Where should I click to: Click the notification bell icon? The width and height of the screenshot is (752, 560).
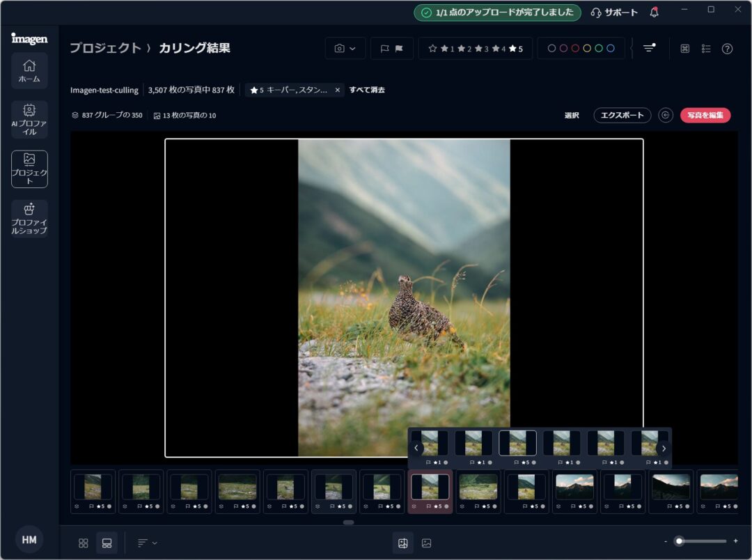click(654, 13)
